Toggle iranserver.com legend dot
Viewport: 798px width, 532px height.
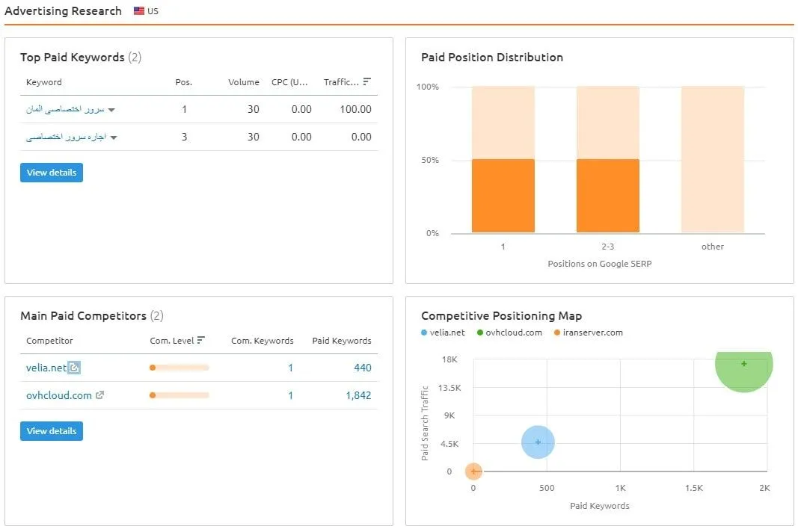[x=557, y=332]
